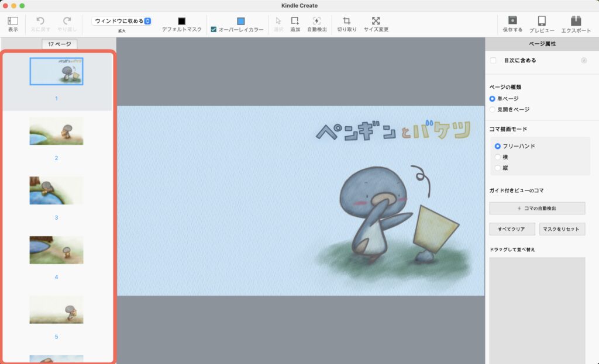The image size is (599, 364).
Task: Choose the 横 drawing mode
Action: [x=497, y=157]
